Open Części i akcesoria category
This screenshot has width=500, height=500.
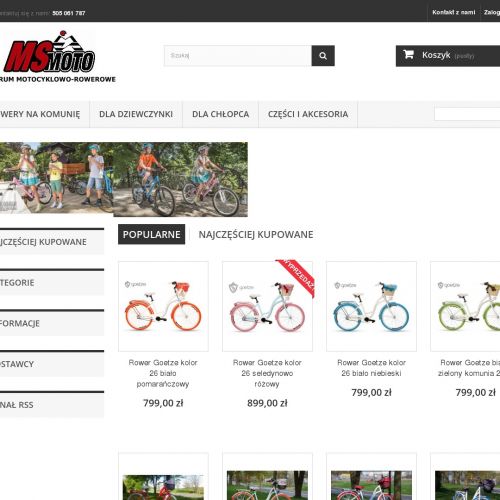pyautogui.click(x=308, y=114)
